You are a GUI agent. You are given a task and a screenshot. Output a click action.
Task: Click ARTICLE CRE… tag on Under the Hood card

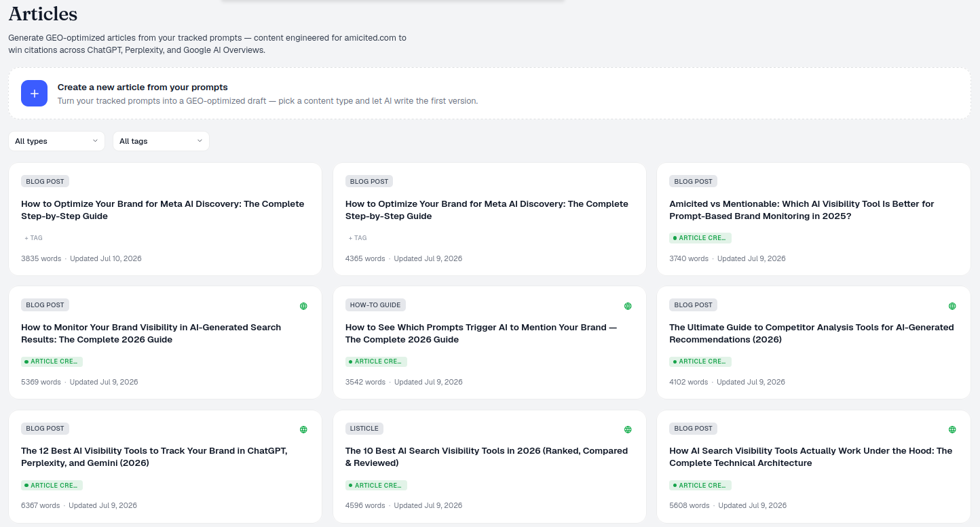coord(700,485)
